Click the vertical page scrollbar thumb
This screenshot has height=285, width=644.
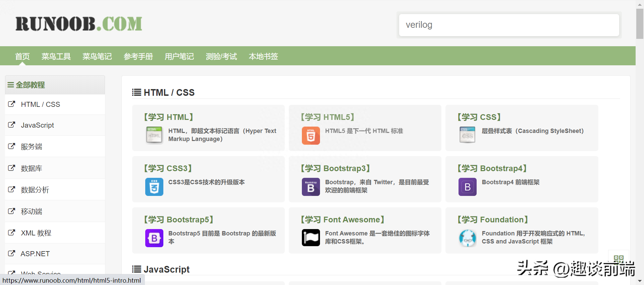point(640,23)
